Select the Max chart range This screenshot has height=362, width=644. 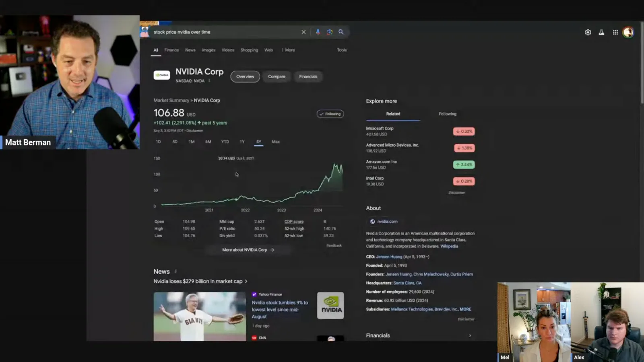[x=276, y=142]
